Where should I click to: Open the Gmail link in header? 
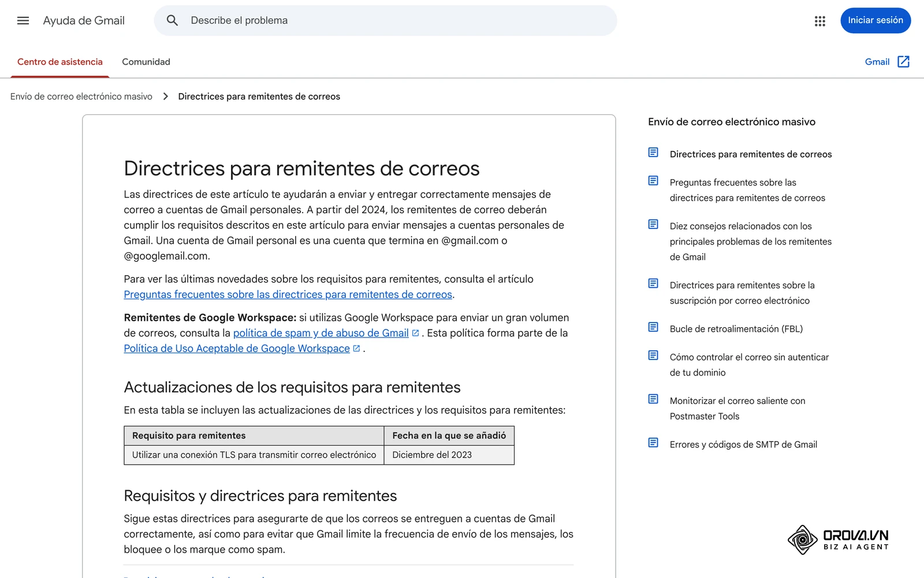[877, 62]
